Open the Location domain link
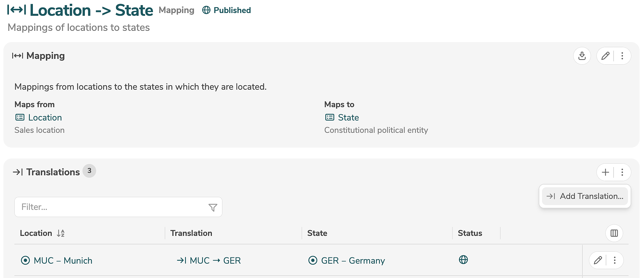The width and height of the screenshot is (644, 278). point(45,117)
